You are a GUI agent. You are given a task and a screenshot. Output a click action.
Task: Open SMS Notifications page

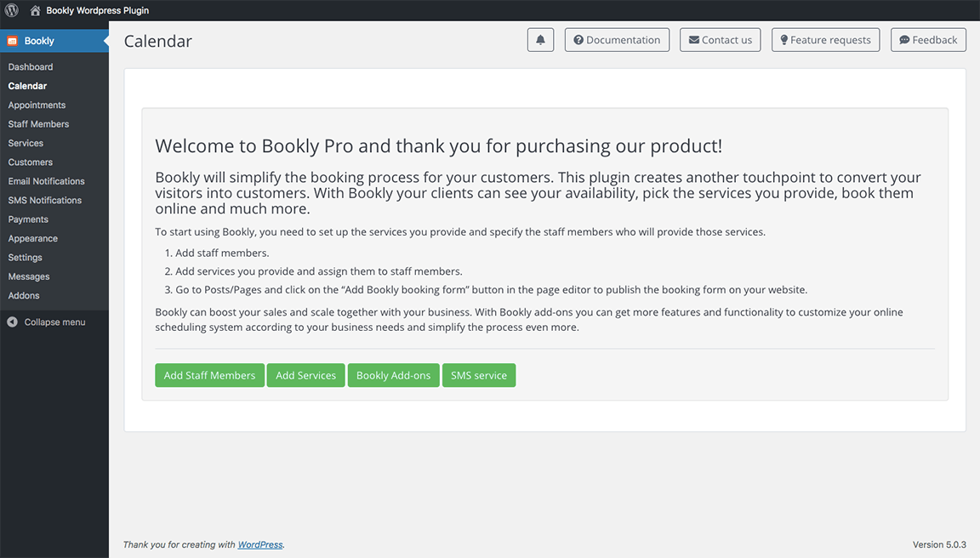click(x=45, y=200)
